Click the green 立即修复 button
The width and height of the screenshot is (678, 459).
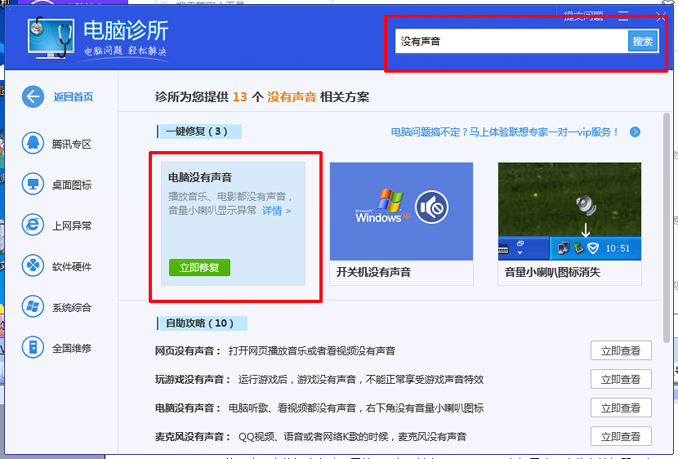200,267
